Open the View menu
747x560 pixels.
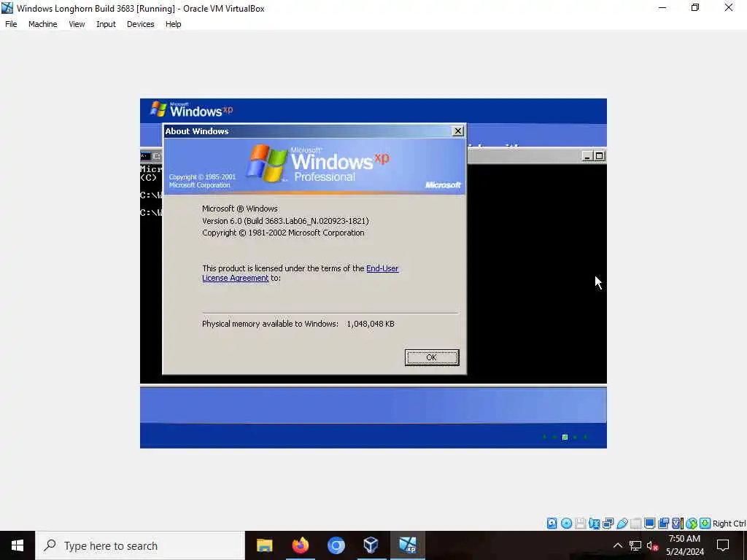pyautogui.click(x=77, y=24)
